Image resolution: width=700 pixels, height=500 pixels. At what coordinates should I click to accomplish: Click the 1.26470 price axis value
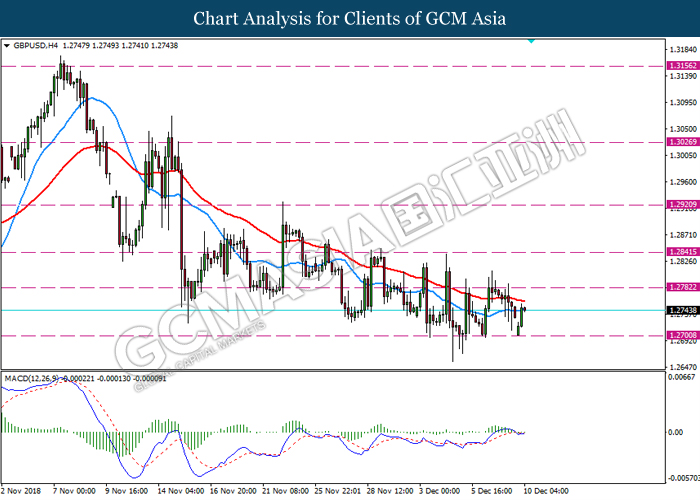(x=683, y=367)
